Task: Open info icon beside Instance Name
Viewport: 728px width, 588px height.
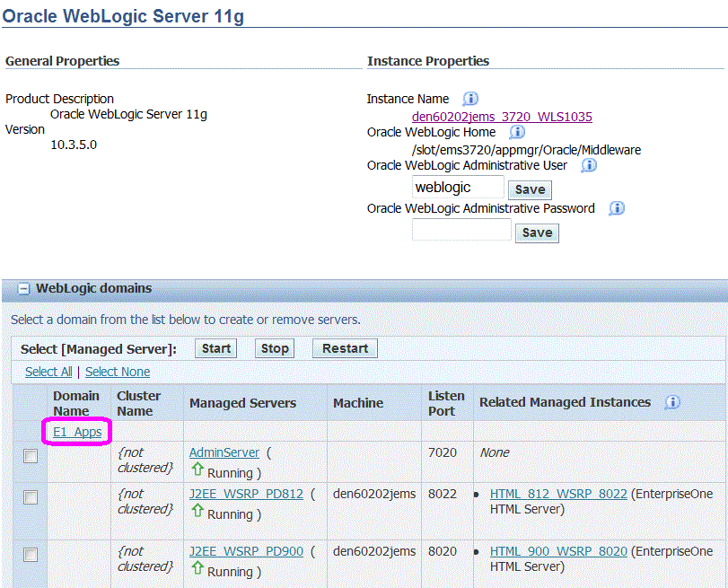Action: 470,99
